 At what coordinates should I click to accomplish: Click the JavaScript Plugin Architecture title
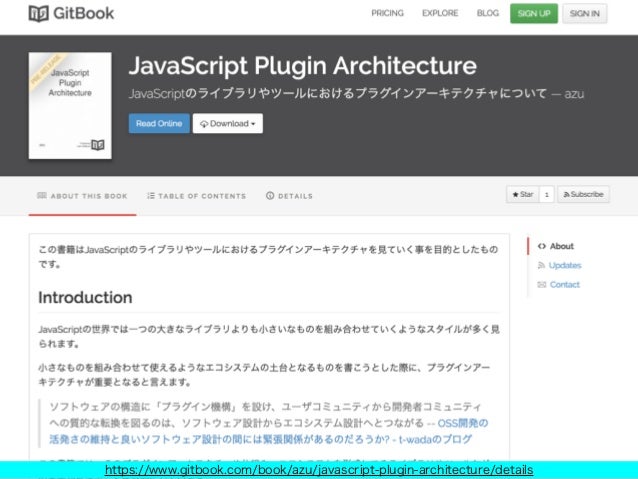pyautogui.click(x=303, y=66)
